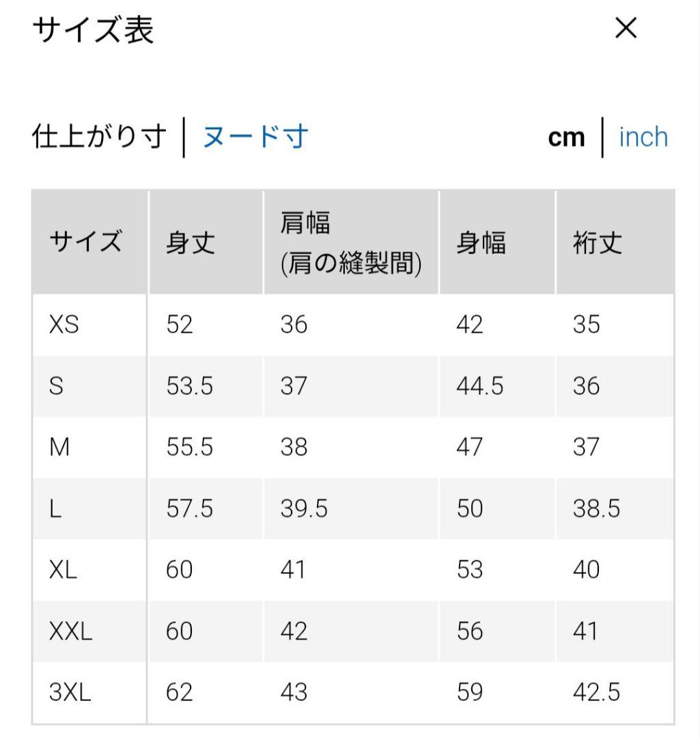Select the XS size row label
700x738 pixels.
coord(64,325)
